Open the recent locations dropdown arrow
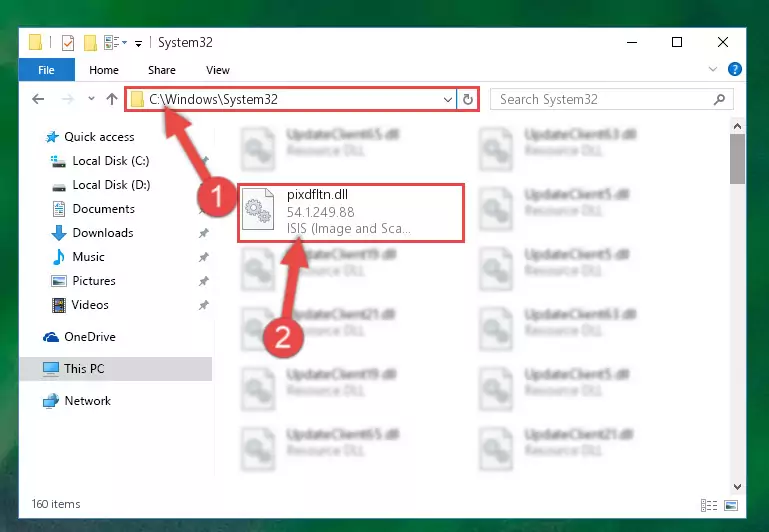 coord(91,99)
